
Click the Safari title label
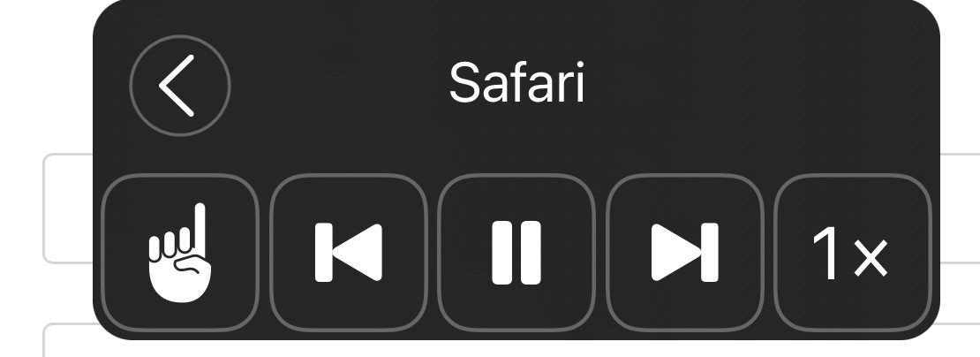point(516,82)
